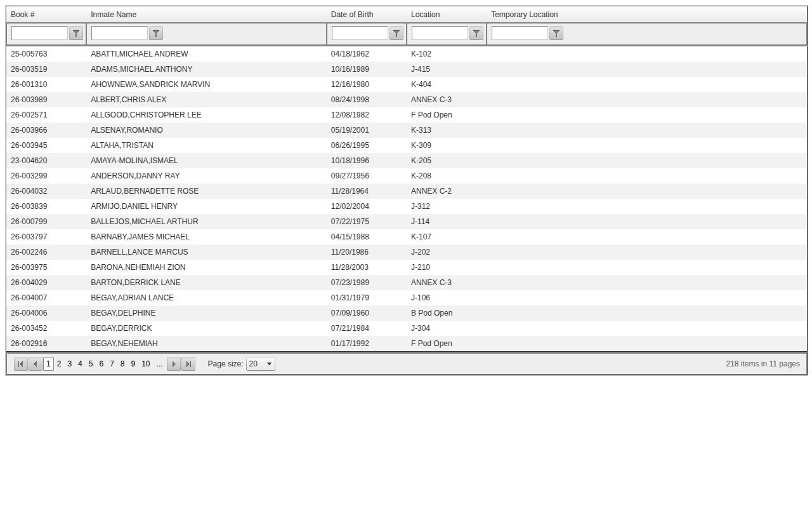The image size is (812, 508).
Task: Sort by Inmate Name column header
Action: pos(114,15)
